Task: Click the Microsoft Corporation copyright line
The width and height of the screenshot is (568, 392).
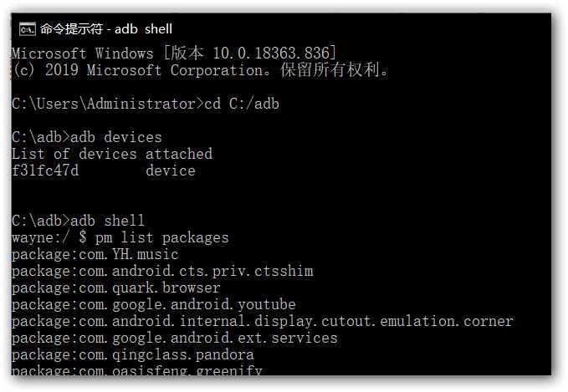Action: pyautogui.click(x=200, y=70)
